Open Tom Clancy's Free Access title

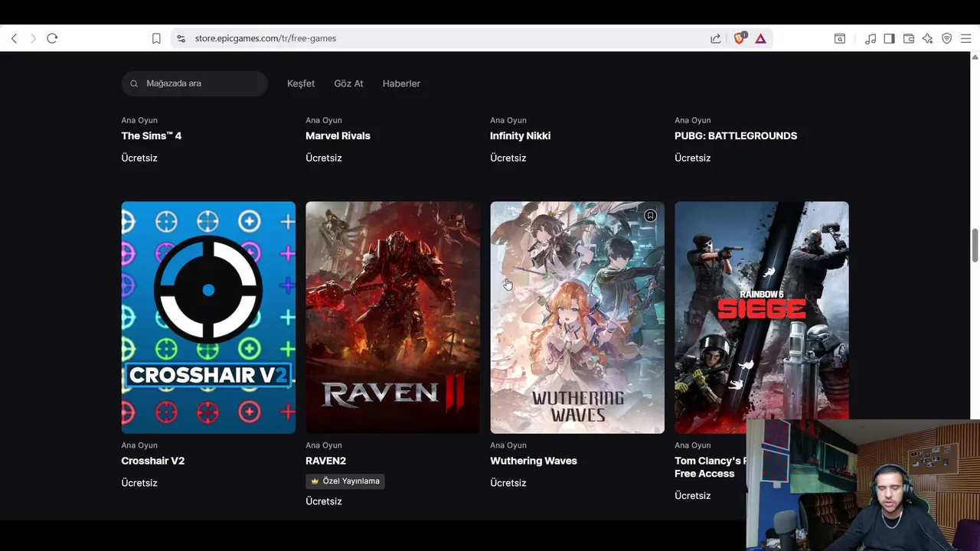tap(710, 467)
